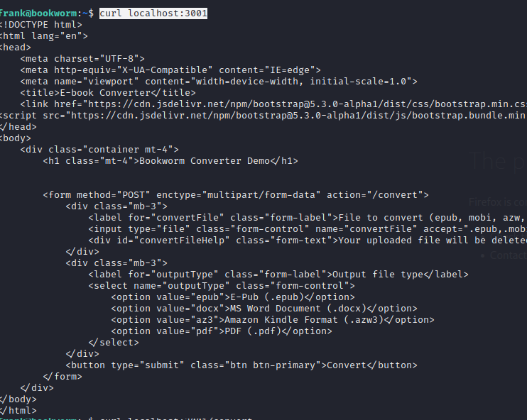
Task: Click the meta viewport content line
Action: [219, 82]
